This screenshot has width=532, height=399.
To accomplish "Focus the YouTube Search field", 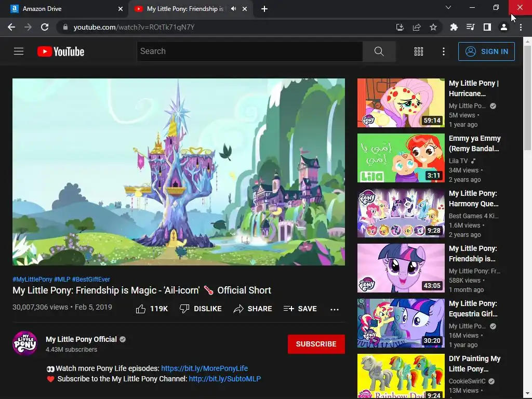I will pos(250,51).
